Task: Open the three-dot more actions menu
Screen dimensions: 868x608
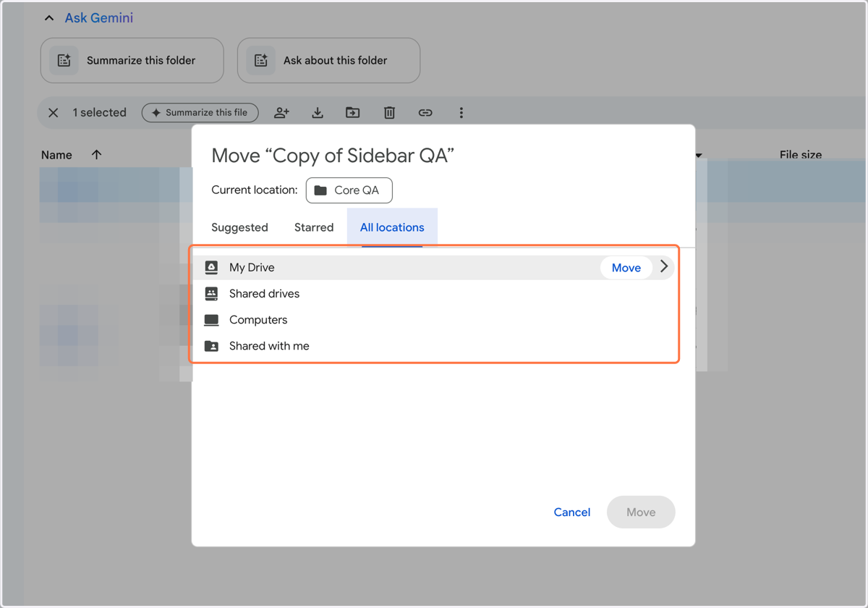Action: click(x=461, y=113)
